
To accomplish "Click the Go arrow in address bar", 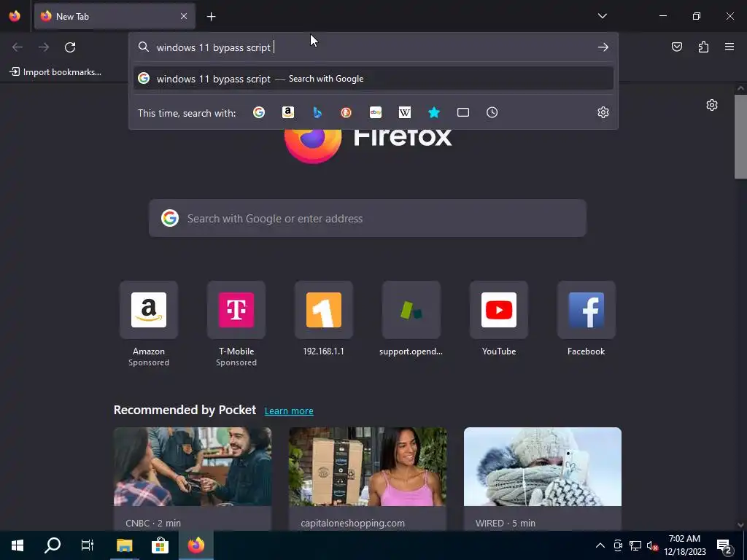I will pyautogui.click(x=603, y=47).
